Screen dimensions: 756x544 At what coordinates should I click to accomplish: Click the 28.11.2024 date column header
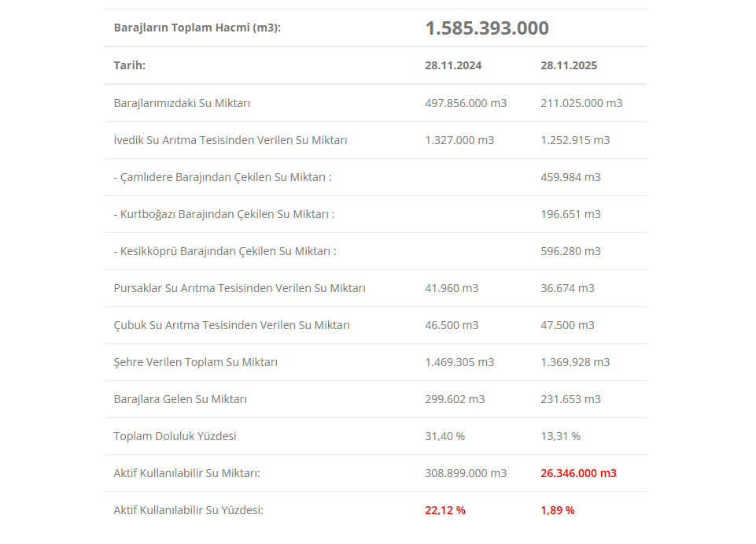(453, 65)
